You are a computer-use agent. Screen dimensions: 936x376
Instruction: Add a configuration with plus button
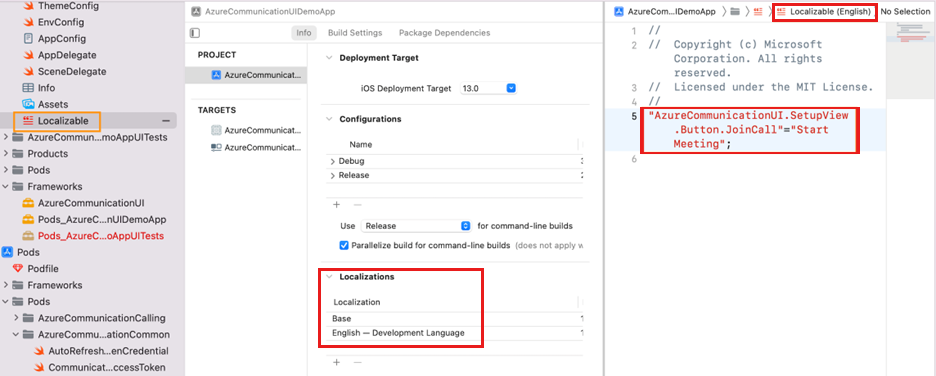tap(336, 205)
